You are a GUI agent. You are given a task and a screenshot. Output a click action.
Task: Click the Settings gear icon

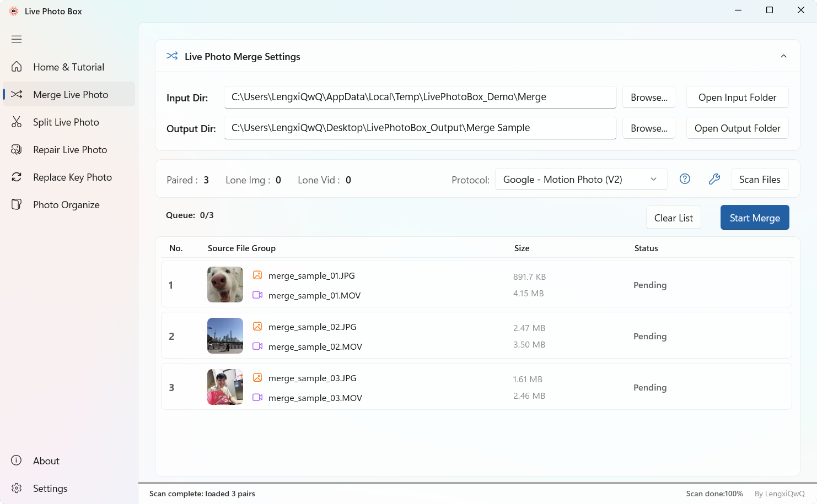click(x=17, y=488)
